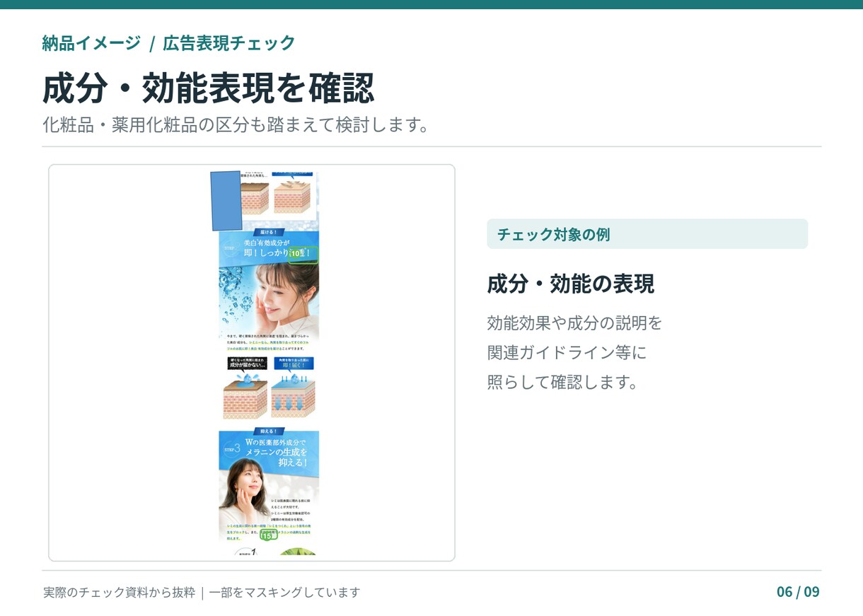Click the line '照らして確認します。'

click(x=562, y=382)
